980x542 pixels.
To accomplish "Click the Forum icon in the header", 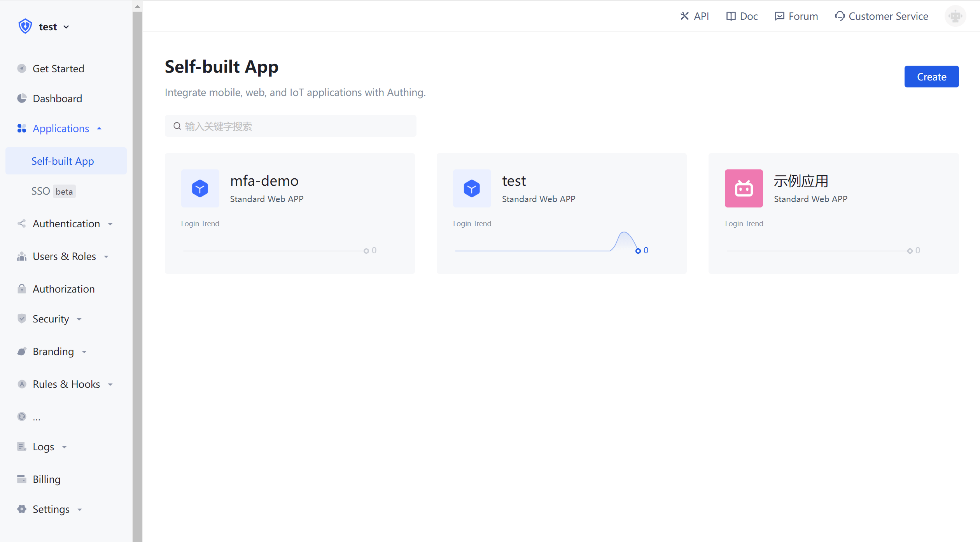I will [x=779, y=16].
